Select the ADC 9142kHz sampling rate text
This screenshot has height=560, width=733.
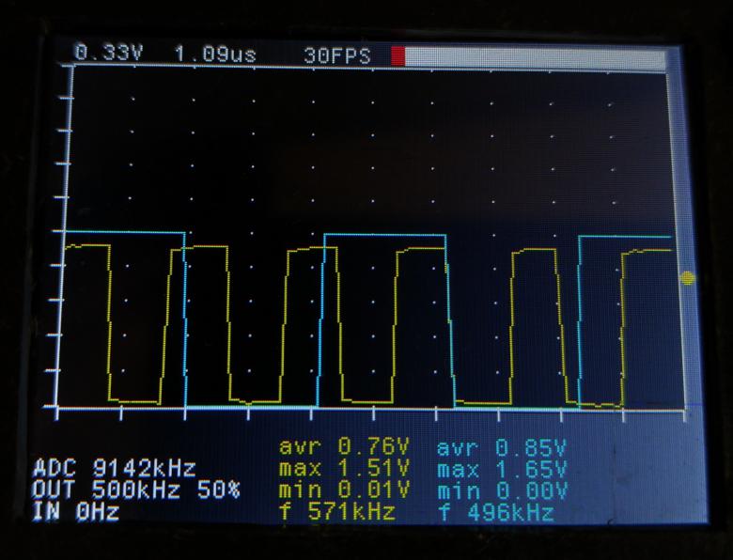click(x=114, y=468)
